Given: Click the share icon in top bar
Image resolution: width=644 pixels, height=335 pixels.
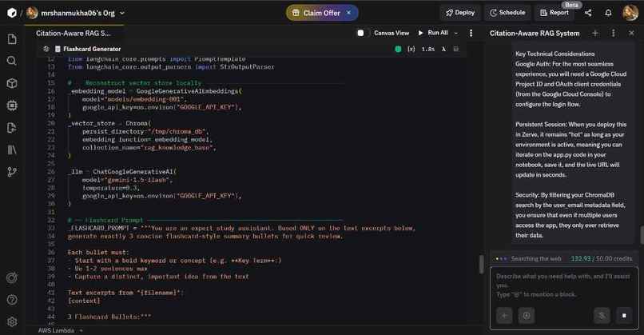Looking at the screenshot, I should pos(588,13).
